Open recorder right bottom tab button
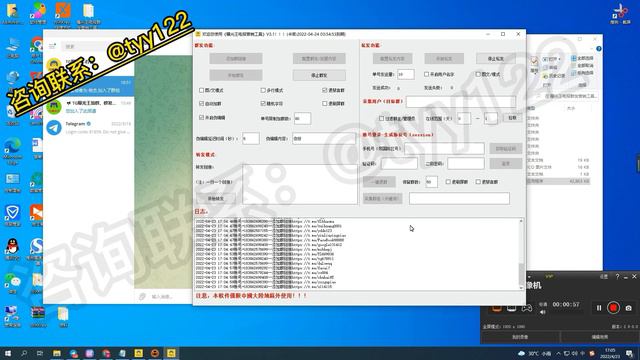 pyautogui.click(x=600, y=337)
